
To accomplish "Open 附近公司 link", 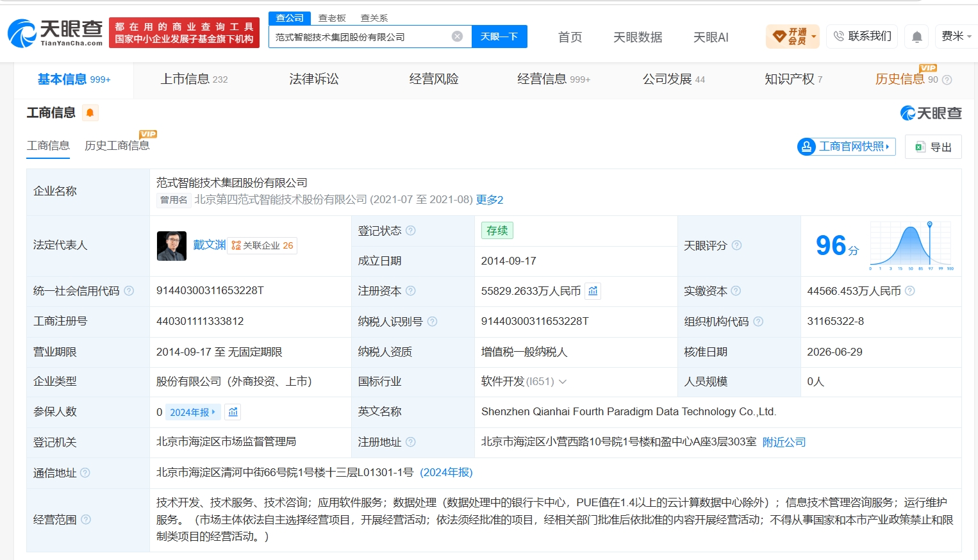I will click(784, 442).
